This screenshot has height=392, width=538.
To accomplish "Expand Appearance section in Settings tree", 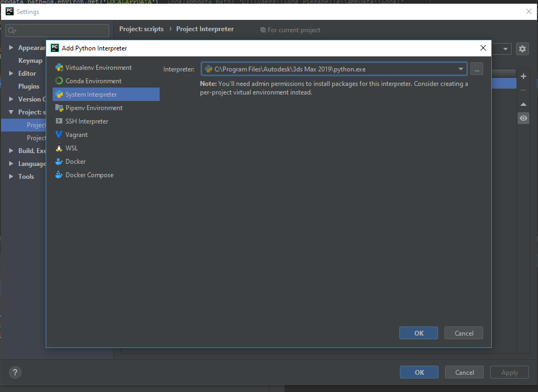I will tap(11, 48).
